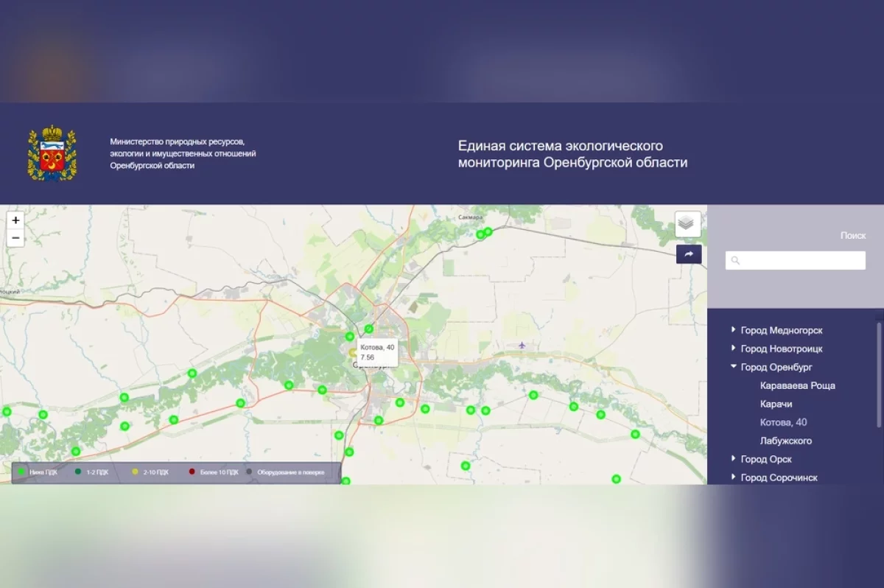Expand the Город Орск node arrow
The height and width of the screenshot is (588, 884).
tap(733, 459)
